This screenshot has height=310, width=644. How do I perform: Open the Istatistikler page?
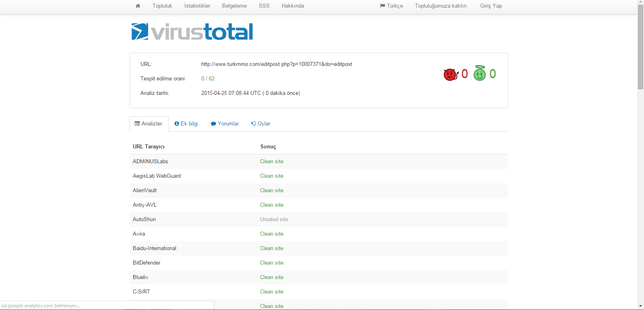tap(197, 6)
